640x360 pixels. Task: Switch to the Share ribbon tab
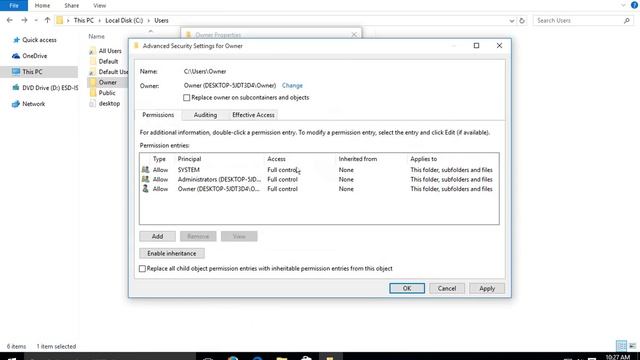(71, 5)
